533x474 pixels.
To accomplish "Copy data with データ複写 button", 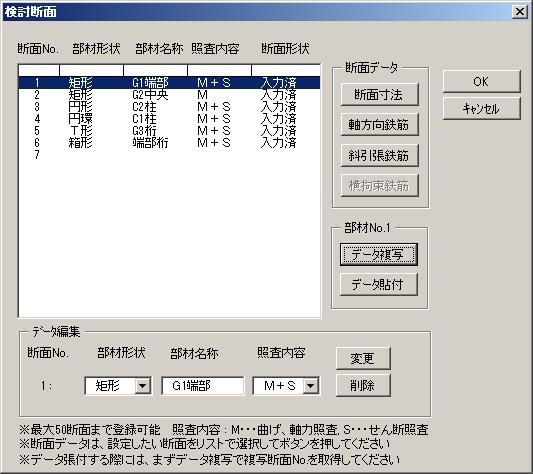I will point(379,254).
